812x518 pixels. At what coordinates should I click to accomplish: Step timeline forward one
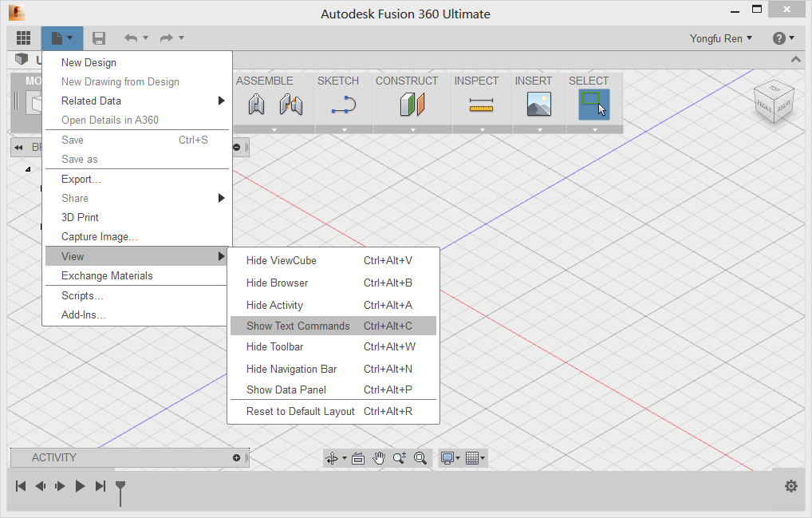point(60,486)
